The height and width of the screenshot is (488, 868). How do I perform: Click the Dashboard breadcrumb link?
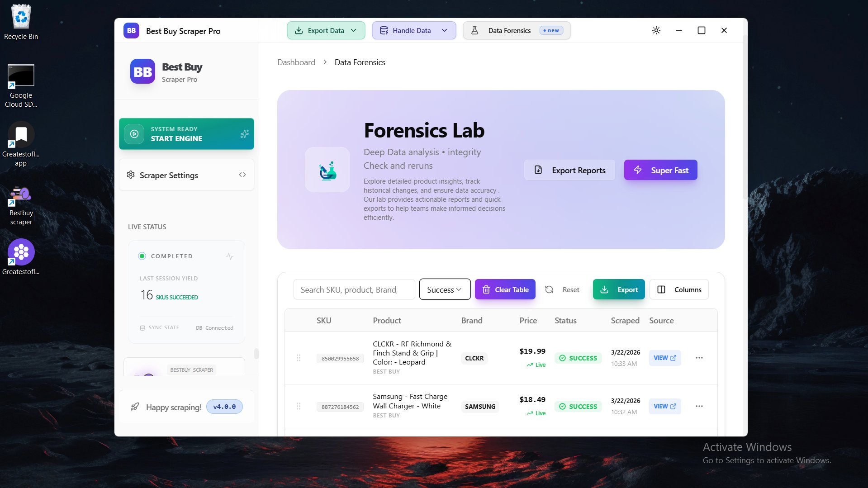(296, 62)
